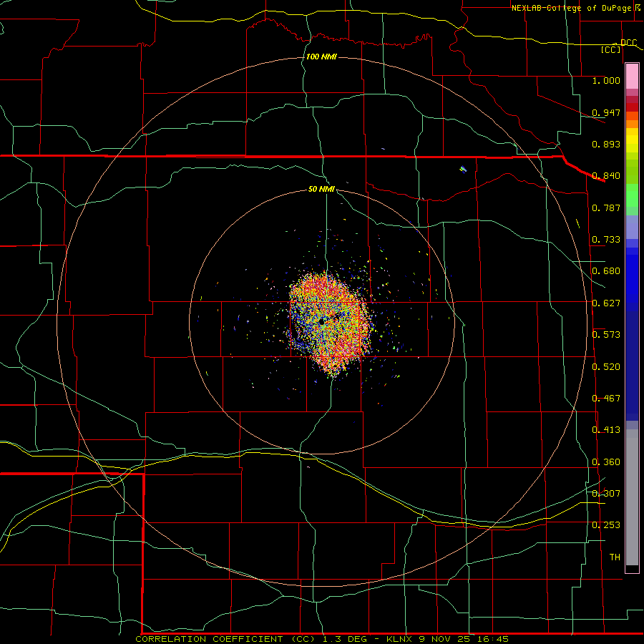Click the 0.893 scale value

(606, 144)
